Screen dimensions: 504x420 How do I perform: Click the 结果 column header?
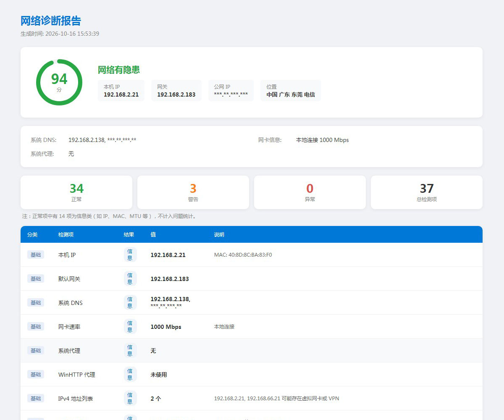point(129,234)
